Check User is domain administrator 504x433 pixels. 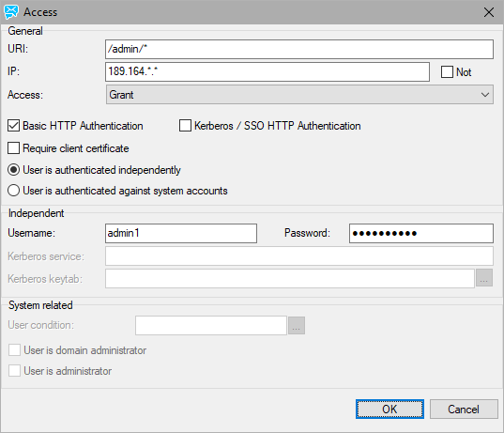click(x=14, y=350)
